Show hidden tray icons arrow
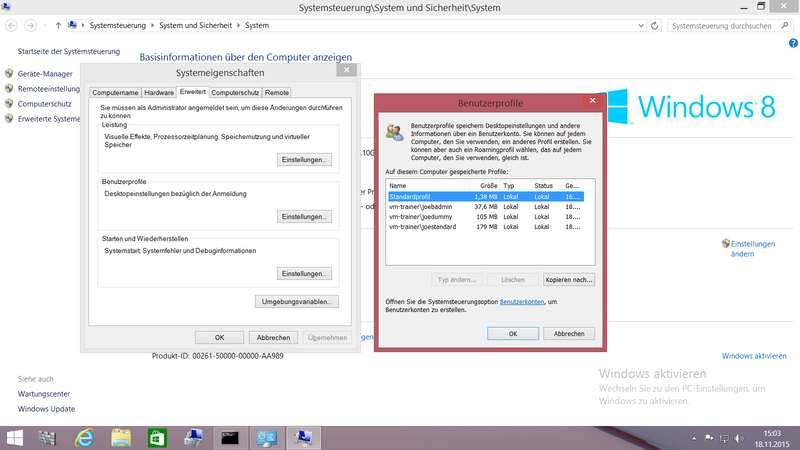Viewport: 800px width, 450px height. [x=693, y=438]
